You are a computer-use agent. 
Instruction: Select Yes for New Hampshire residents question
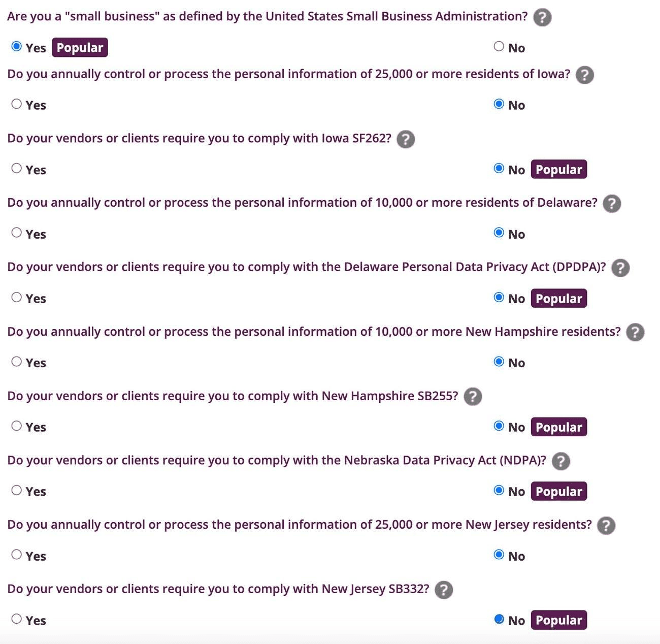(17, 362)
